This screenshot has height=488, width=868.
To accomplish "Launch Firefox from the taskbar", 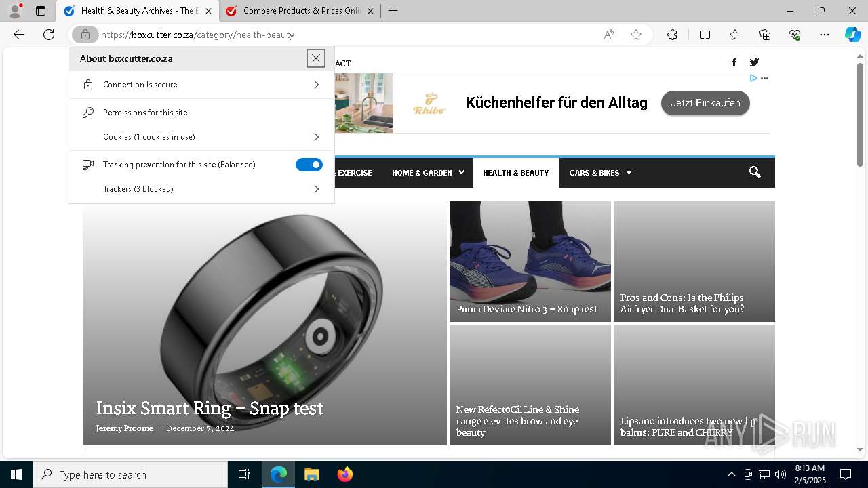I will 344,474.
